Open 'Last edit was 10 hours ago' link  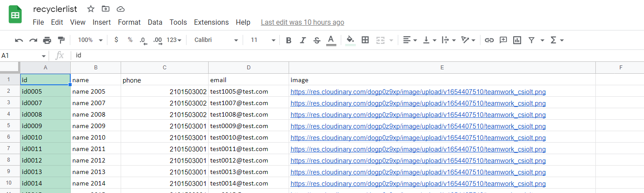pos(302,22)
